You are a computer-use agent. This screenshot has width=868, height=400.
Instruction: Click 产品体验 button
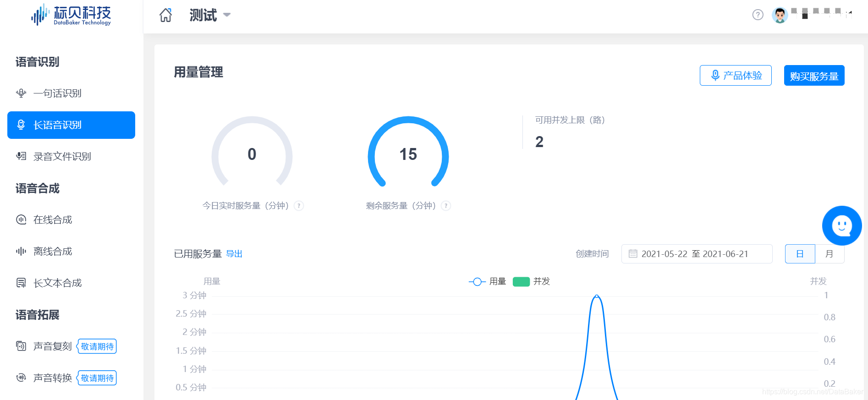(736, 75)
